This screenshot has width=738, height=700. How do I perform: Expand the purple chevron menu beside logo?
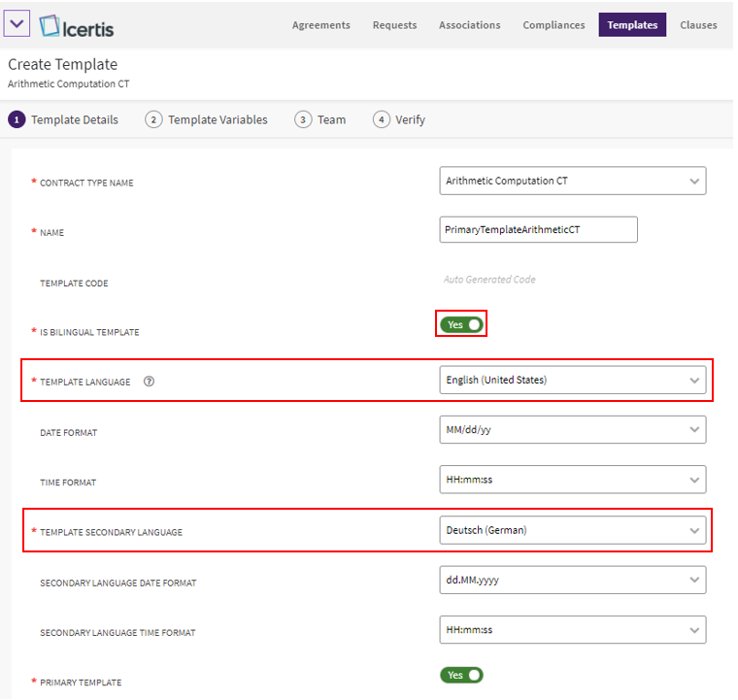coord(18,23)
